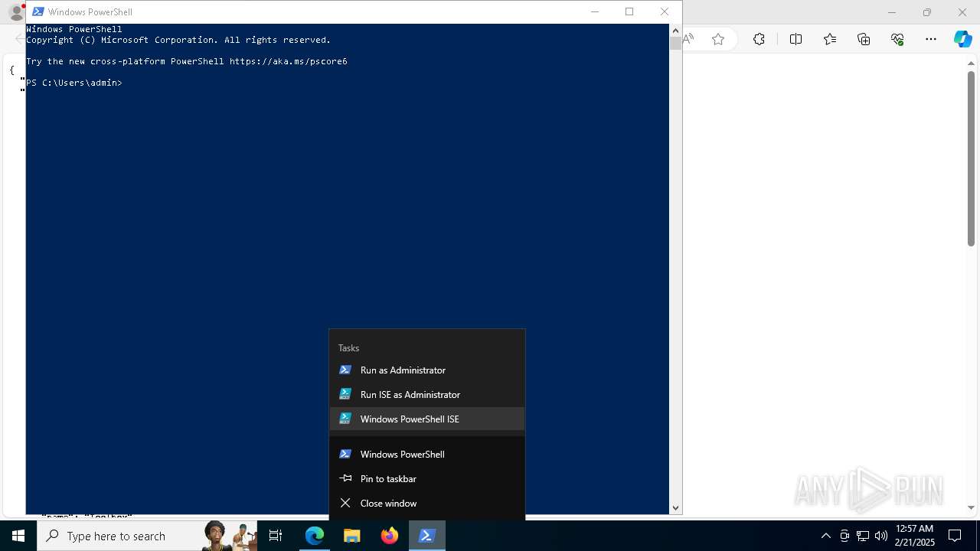Open volume control in system tray
This screenshot has height=551, width=980.
pyautogui.click(x=880, y=536)
